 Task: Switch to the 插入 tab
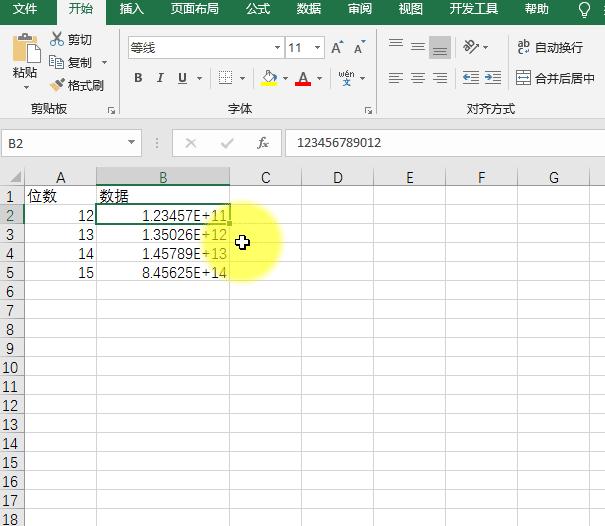point(132,8)
